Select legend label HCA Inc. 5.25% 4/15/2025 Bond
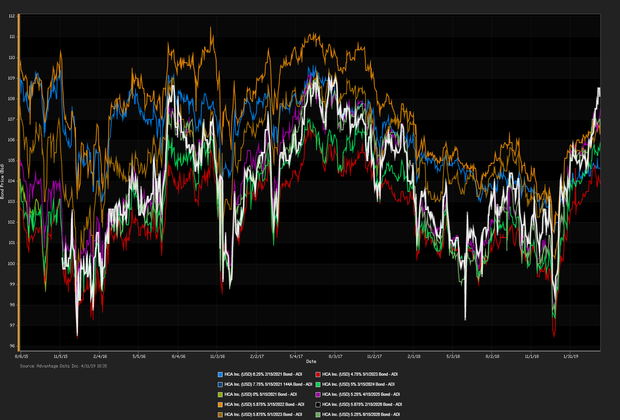 pos(361,394)
